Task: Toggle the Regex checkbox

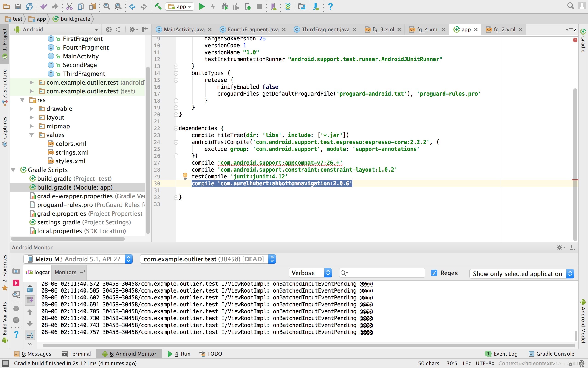Action: click(x=434, y=273)
